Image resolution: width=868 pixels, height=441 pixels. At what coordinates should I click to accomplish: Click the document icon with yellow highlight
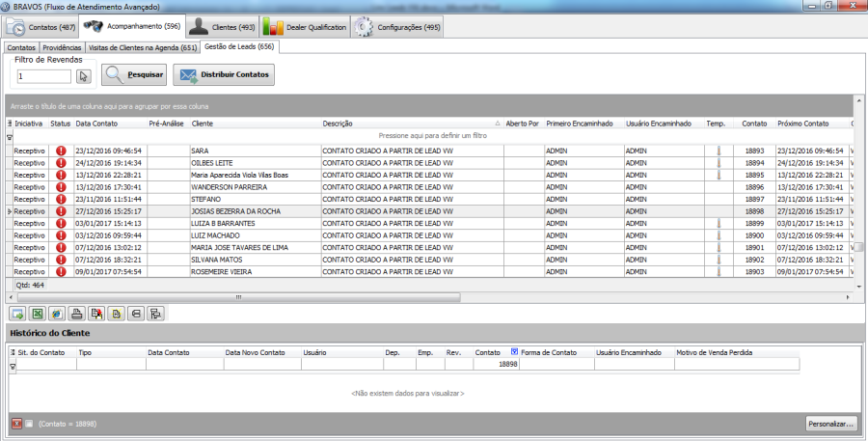[x=117, y=315]
